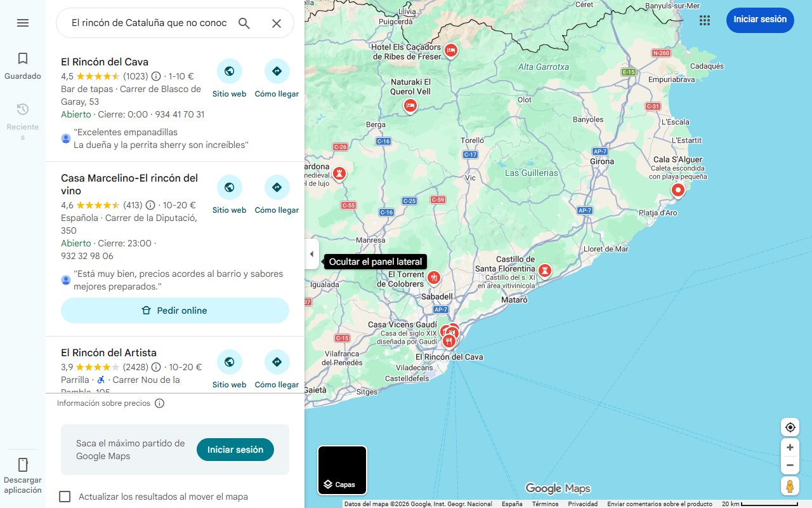Select the Recientes history icon

[x=23, y=109]
